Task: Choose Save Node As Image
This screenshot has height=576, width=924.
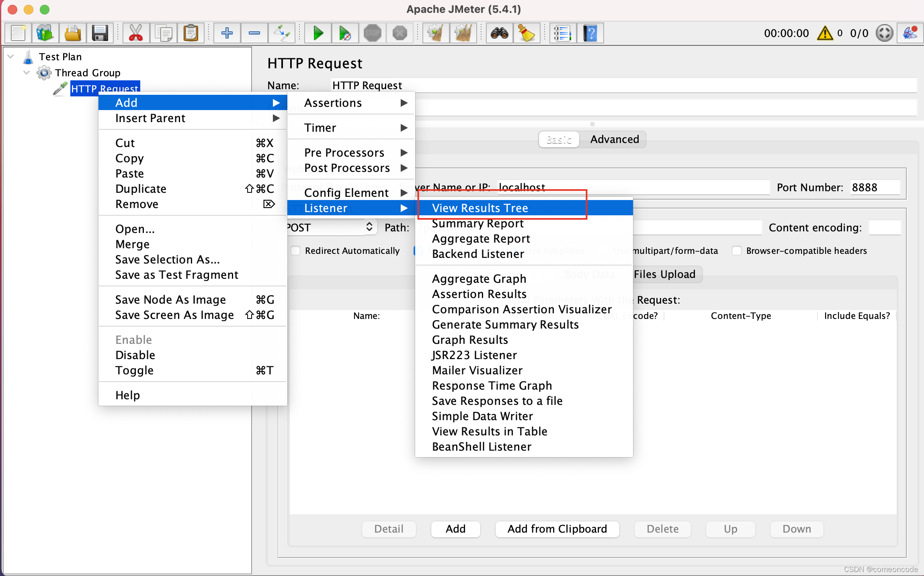Action: tap(193, 300)
